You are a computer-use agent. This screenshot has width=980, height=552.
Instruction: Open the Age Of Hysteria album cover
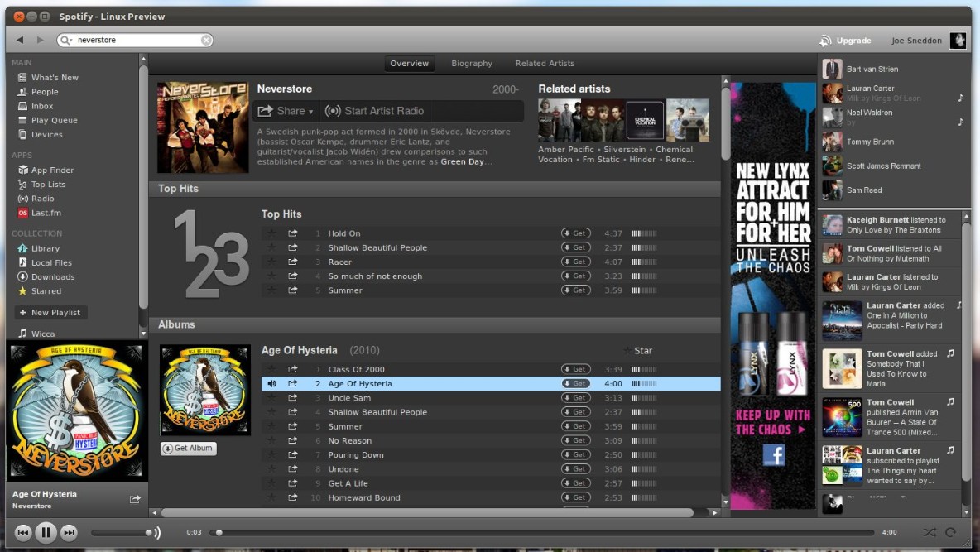(205, 390)
